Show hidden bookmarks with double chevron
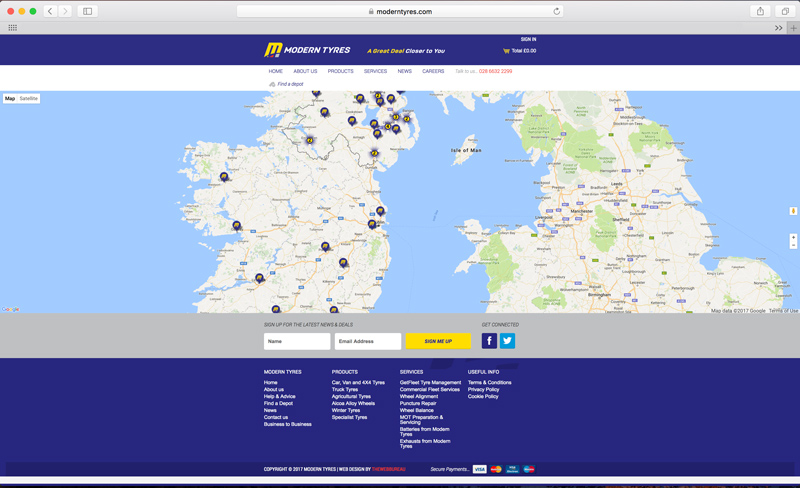 point(779,28)
